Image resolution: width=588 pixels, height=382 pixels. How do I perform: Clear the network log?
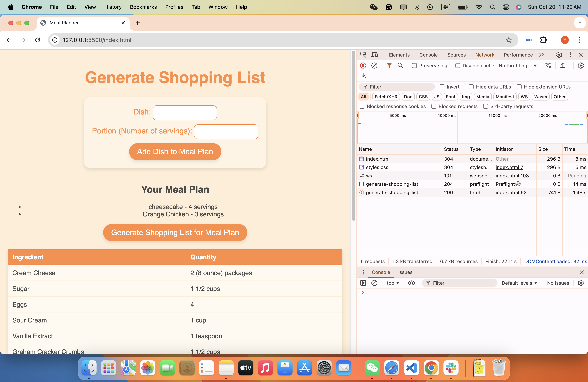pos(374,66)
